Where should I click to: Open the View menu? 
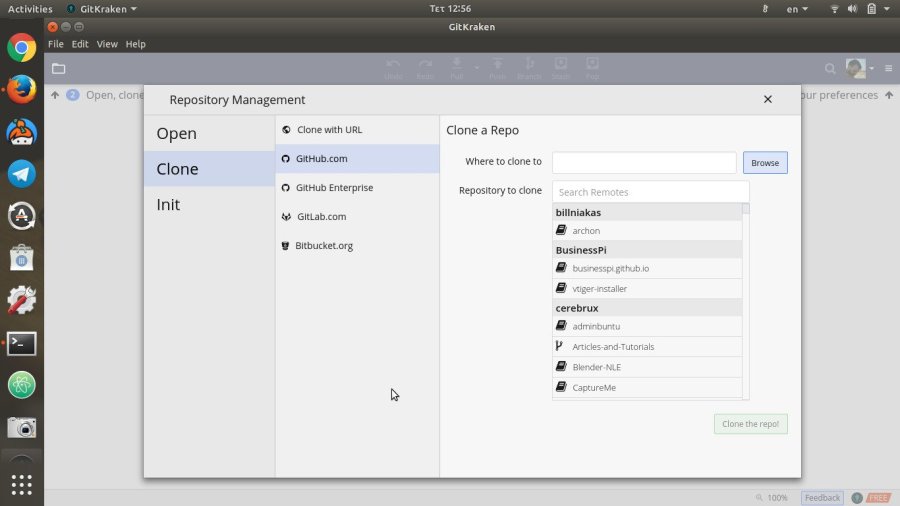coord(107,44)
